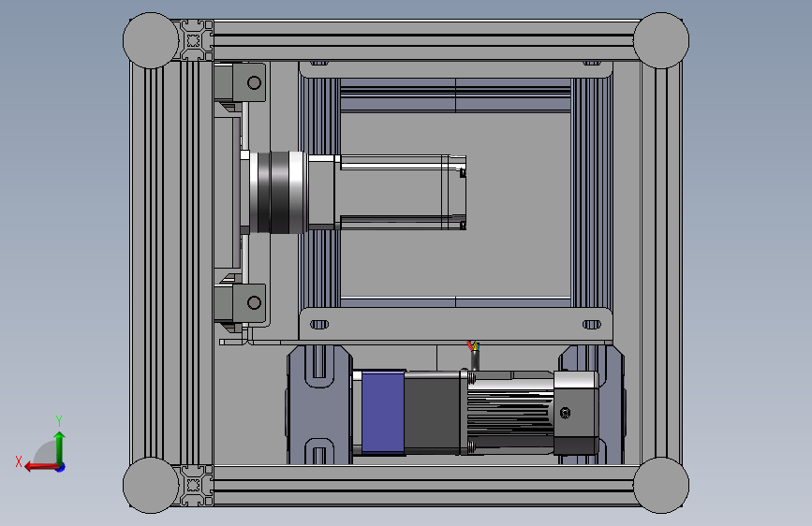Click the blue Z axis dot of triad

(61, 467)
